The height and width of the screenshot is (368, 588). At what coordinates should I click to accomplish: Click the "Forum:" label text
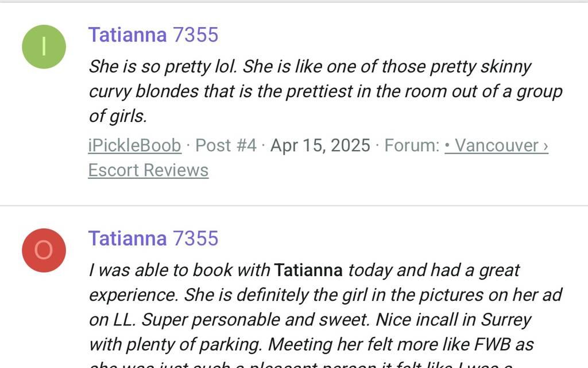click(x=412, y=145)
